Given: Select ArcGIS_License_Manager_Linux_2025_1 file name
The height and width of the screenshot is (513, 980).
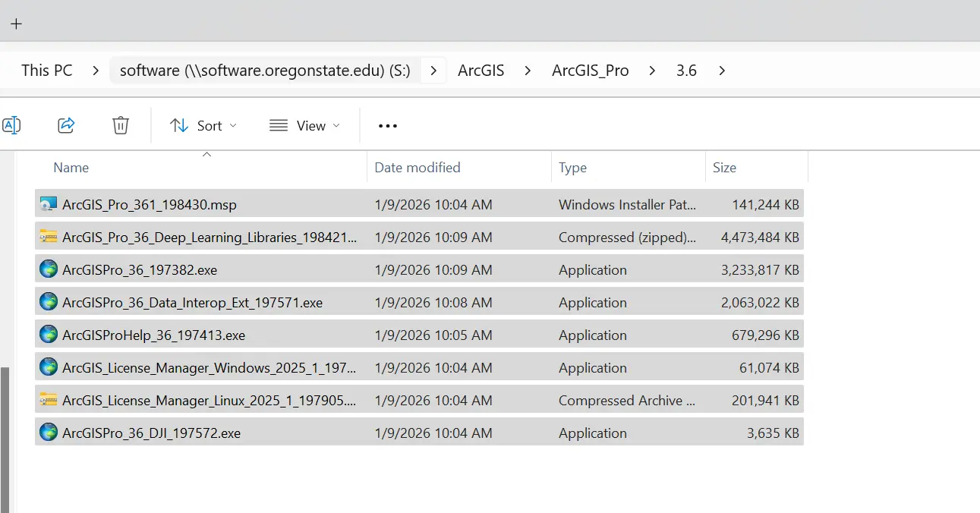Looking at the screenshot, I should pos(209,400).
